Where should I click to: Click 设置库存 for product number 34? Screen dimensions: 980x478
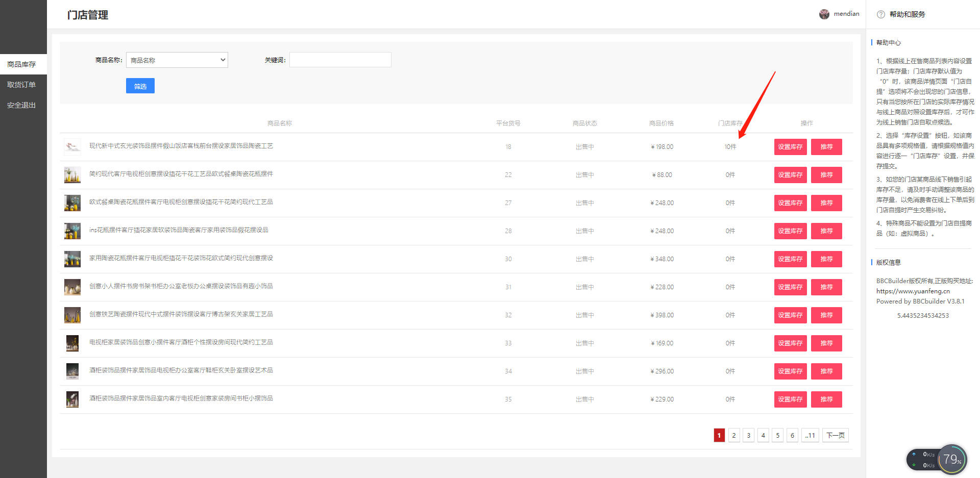[x=791, y=371]
